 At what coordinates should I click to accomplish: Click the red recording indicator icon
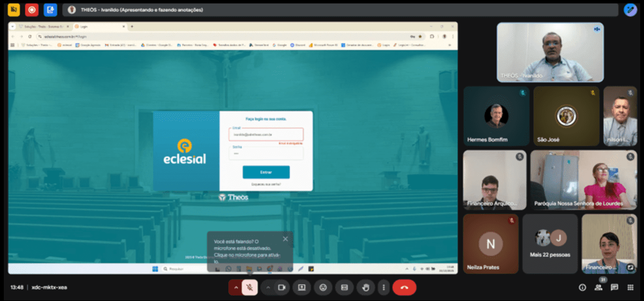click(32, 10)
